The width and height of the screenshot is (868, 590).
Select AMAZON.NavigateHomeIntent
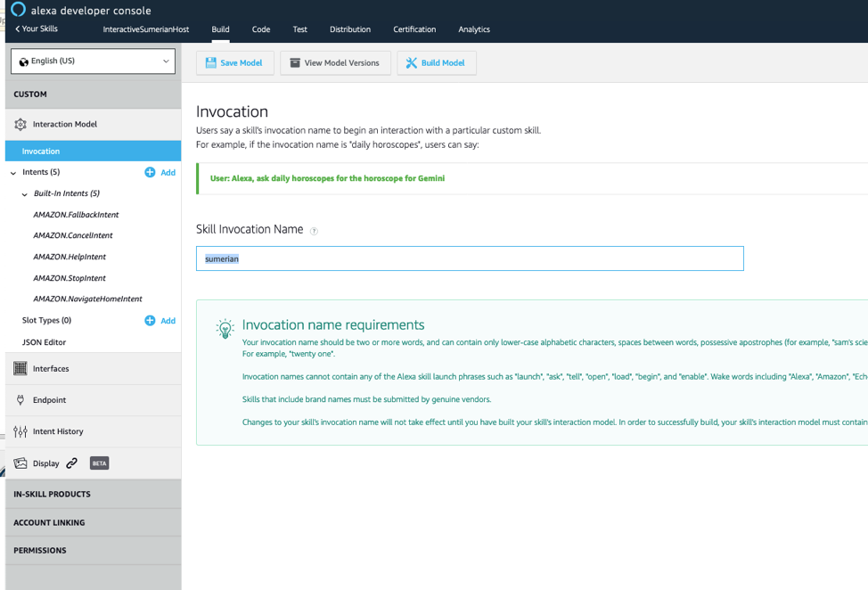87,299
